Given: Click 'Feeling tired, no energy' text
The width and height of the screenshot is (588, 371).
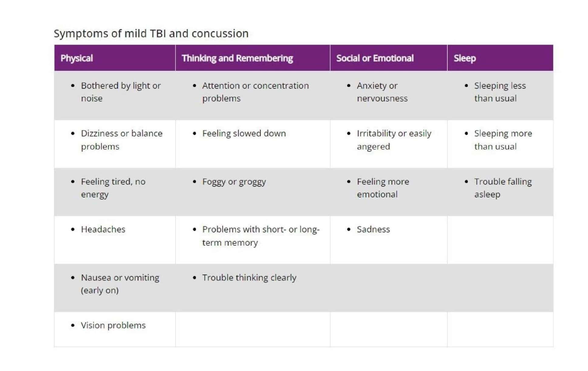Looking at the screenshot, I should pos(113,188).
